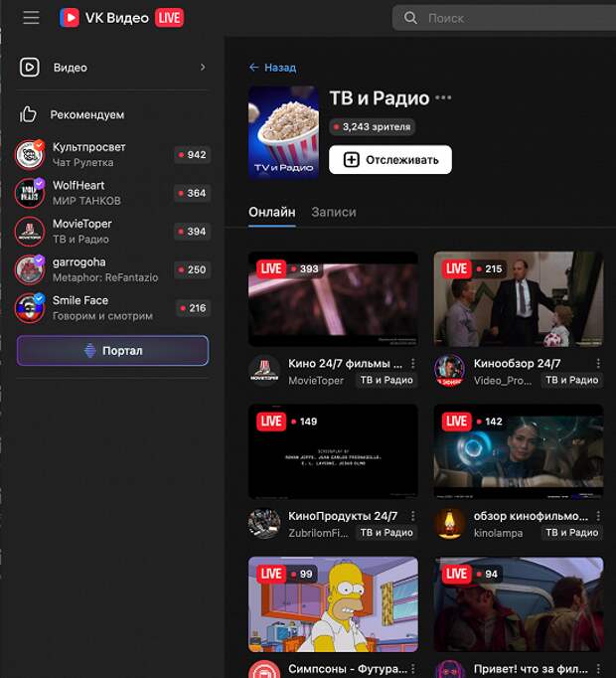The height and width of the screenshot is (678, 616).
Task: Open options menu for обзор кинофильмо...
Action: (x=598, y=516)
